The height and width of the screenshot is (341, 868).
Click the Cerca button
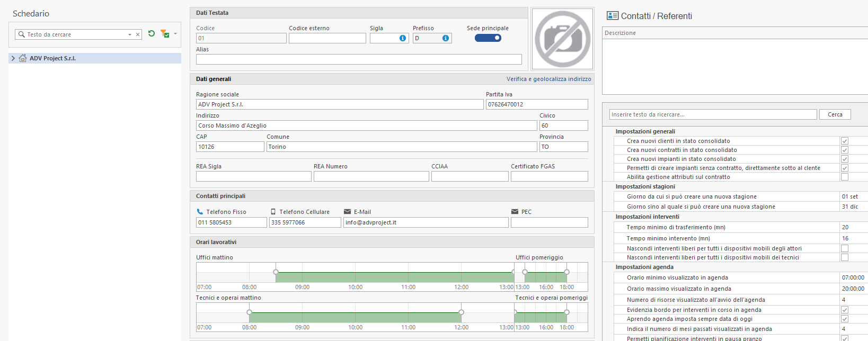click(x=835, y=114)
